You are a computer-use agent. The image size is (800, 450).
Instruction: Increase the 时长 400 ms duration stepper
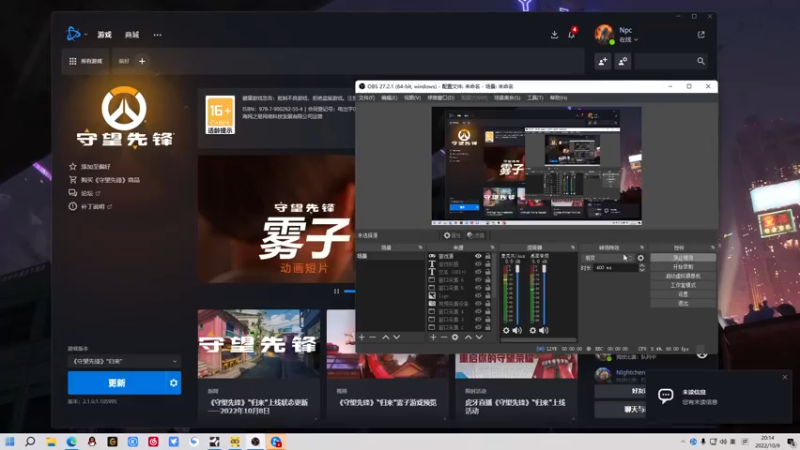click(x=642, y=266)
